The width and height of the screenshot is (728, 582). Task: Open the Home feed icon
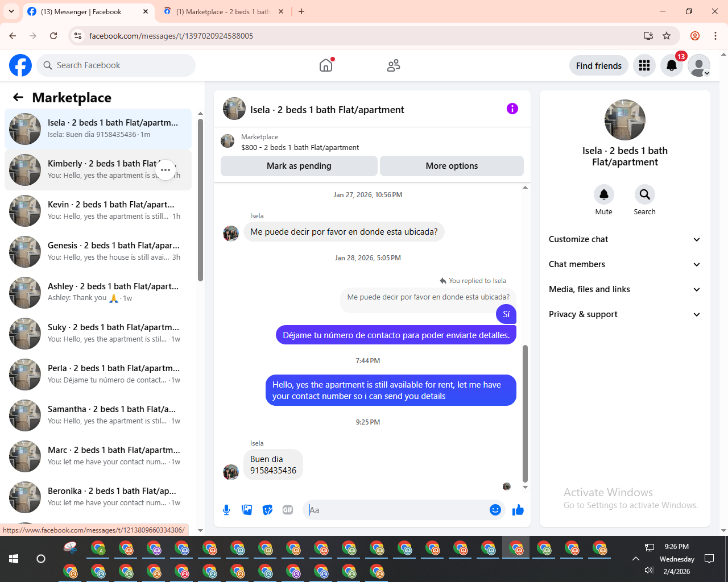pos(326,65)
